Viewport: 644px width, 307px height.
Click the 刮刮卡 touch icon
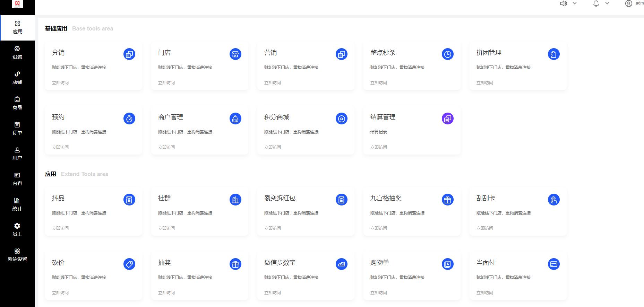pyautogui.click(x=554, y=200)
